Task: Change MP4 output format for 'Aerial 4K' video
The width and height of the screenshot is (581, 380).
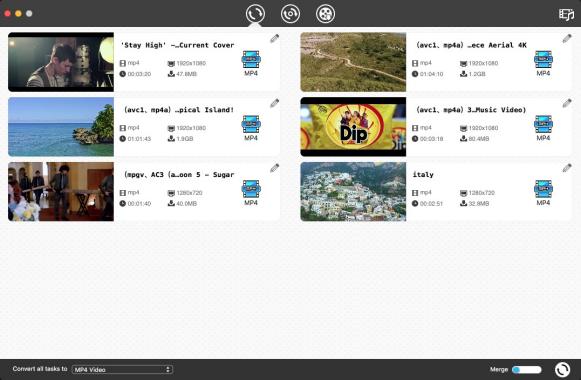Action: [543, 63]
